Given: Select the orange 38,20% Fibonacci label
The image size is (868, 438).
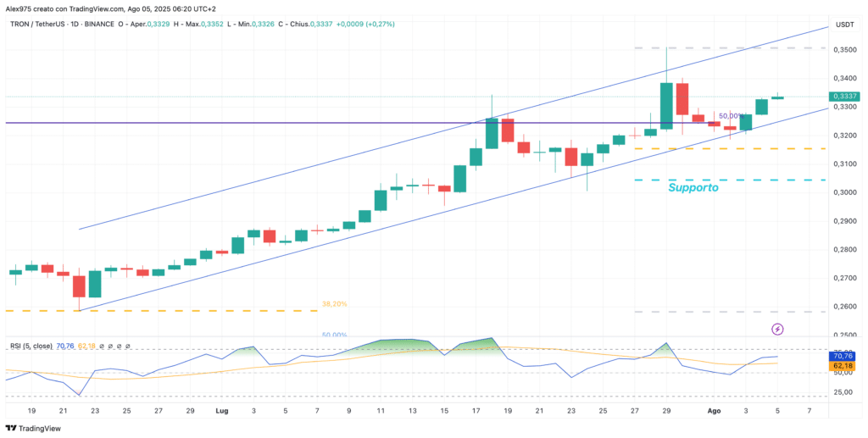Looking at the screenshot, I should click(x=334, y=304).
